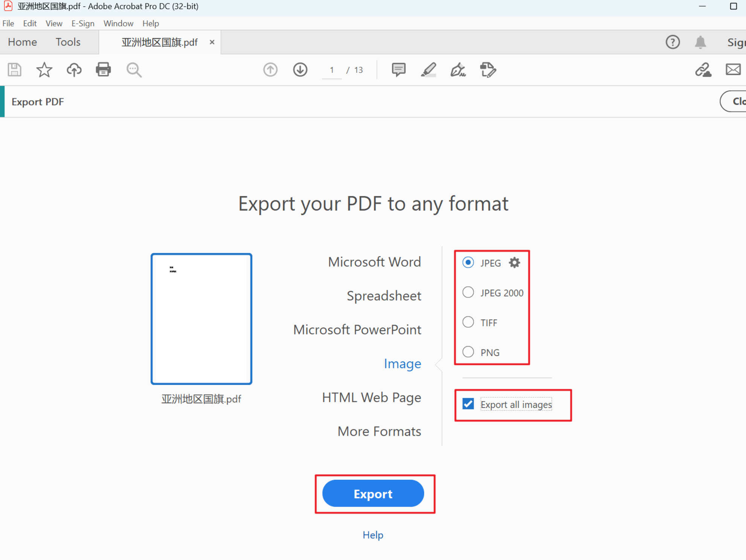Save the document using the save icon
This screenshot has width=746, height=560.
[x=14, y=70]
